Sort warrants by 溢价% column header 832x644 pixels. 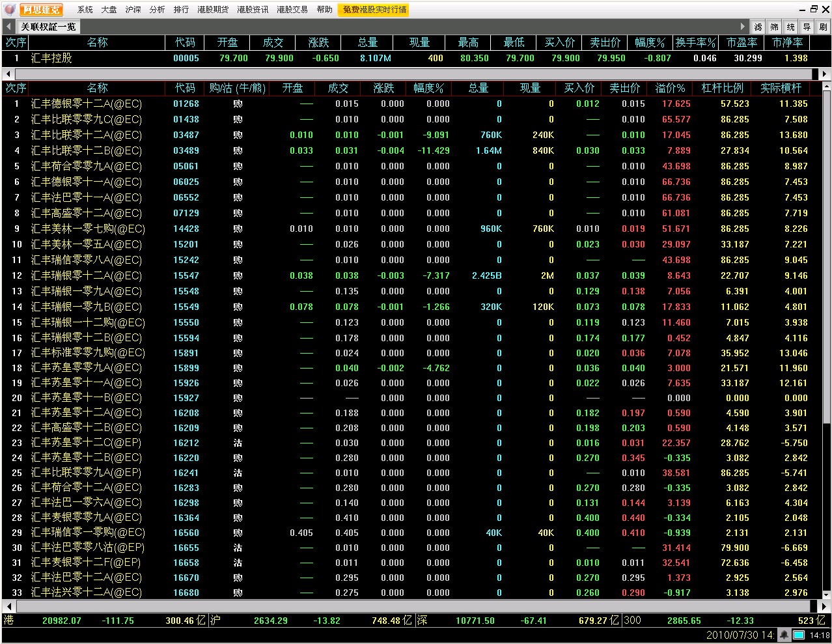pyautogui.click(x=670, y=88)
